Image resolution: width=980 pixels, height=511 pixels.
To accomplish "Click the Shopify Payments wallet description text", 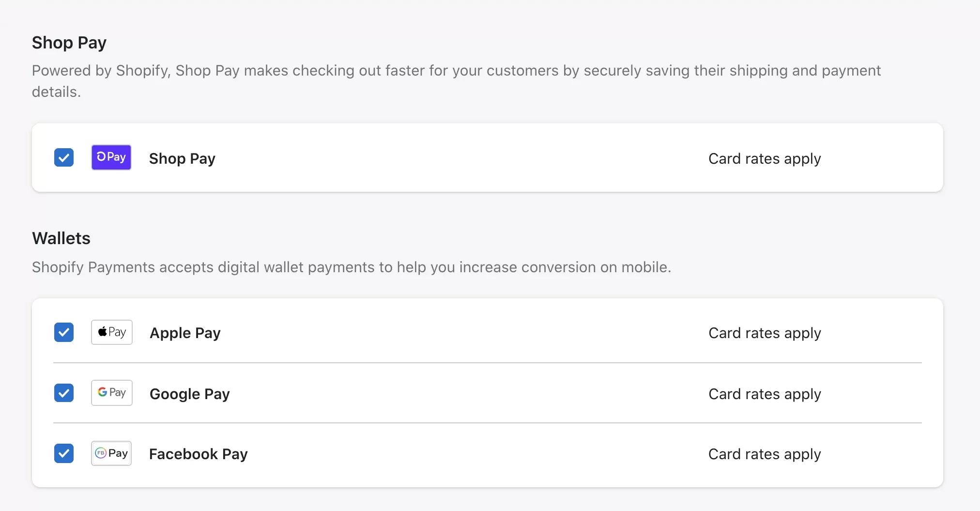I will (351, 267).
